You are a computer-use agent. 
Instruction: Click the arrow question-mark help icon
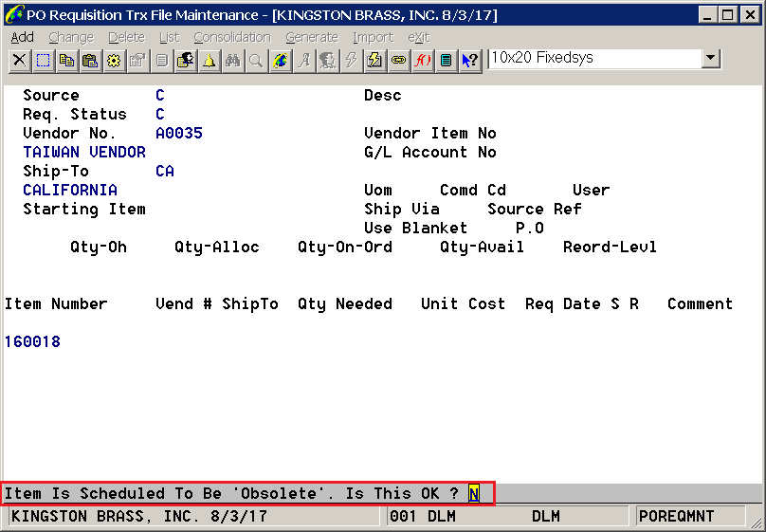470,61
